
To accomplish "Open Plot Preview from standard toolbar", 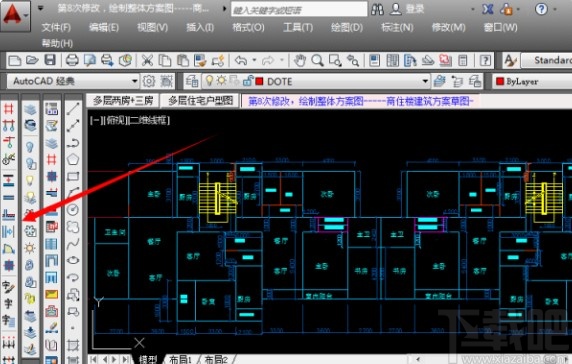I will 90,60.
